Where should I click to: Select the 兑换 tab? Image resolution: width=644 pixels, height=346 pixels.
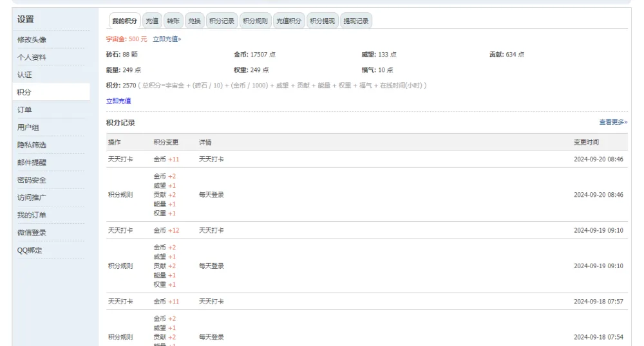(194, 21)
